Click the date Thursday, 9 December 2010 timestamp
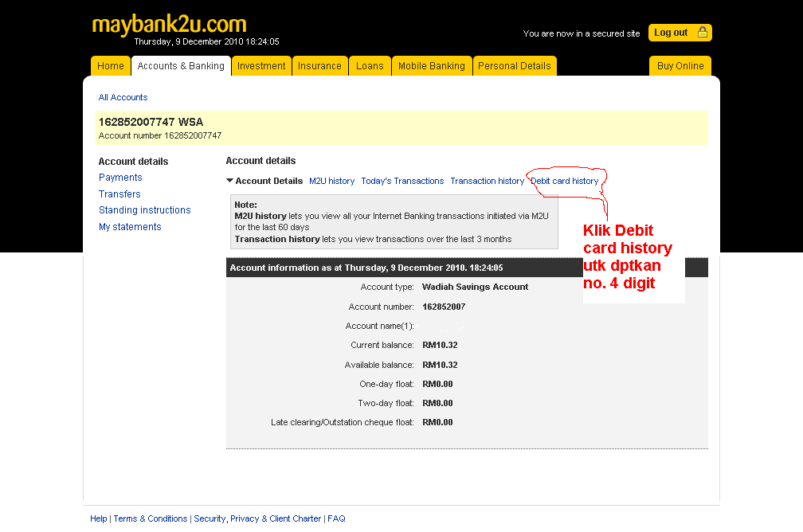Viewport: 803px width, 532px height. [207, 41]
